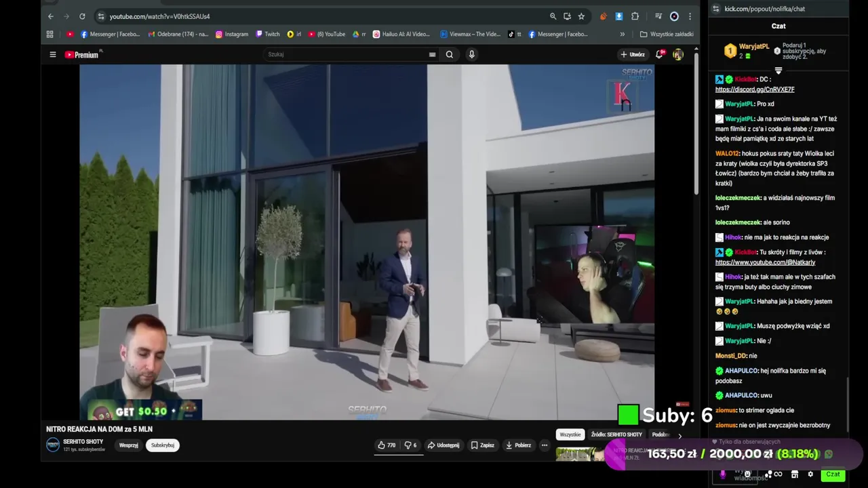Reload the YouTube page
Image resolution: width=868 pixels, height=488 pixels.
tap(82, 16)
